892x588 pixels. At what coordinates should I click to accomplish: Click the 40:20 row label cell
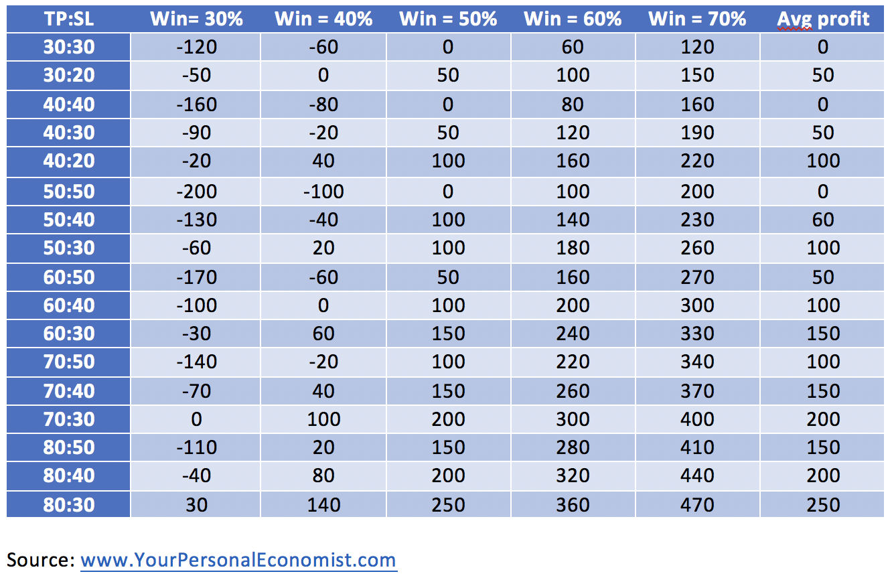[68, 161]
